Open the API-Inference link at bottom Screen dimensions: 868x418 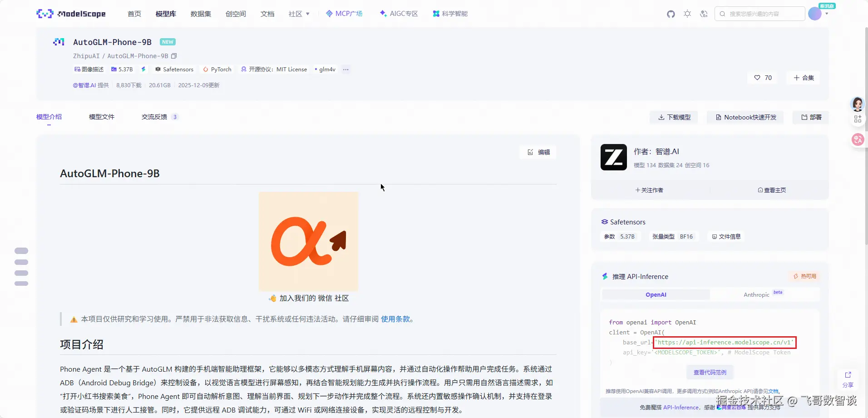tap(681, 407)
